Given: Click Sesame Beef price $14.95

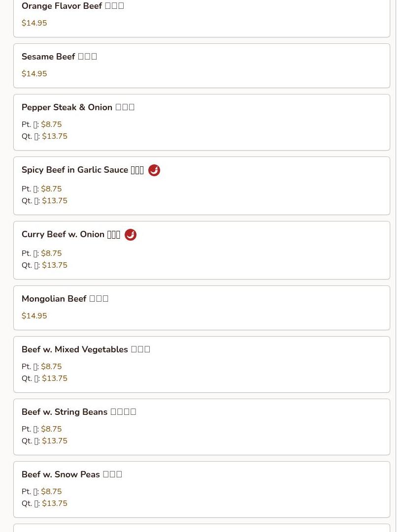Looking at the screenshot, I should pyautogui.click(x=34, y=74).
